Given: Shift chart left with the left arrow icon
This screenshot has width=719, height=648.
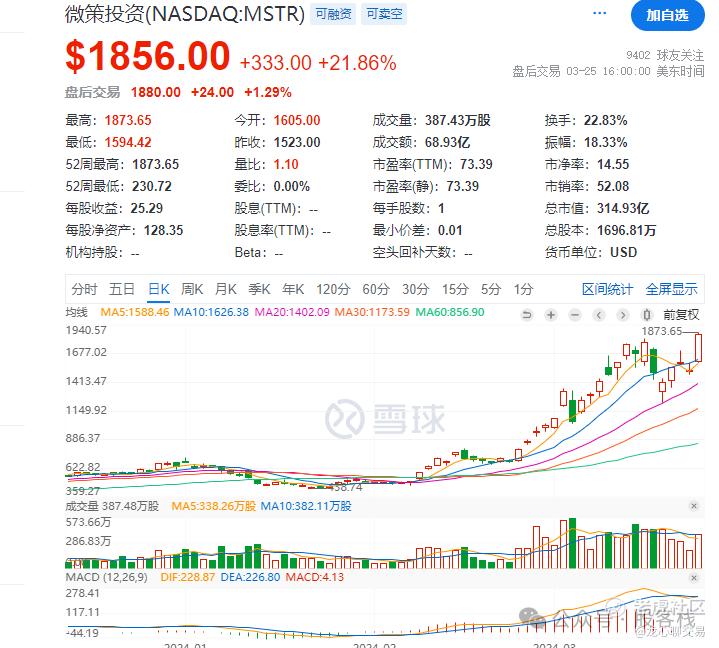Looking at the screenshot, I should point(599,315).
